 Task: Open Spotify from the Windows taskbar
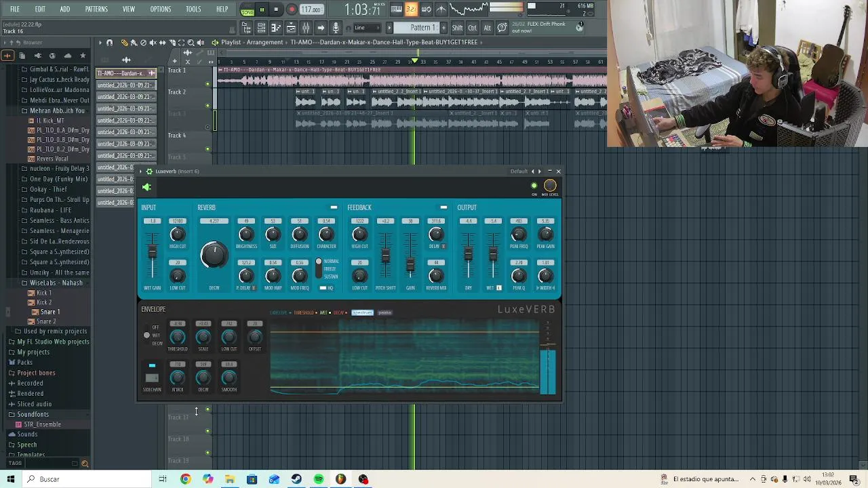[x=319, y=479]
